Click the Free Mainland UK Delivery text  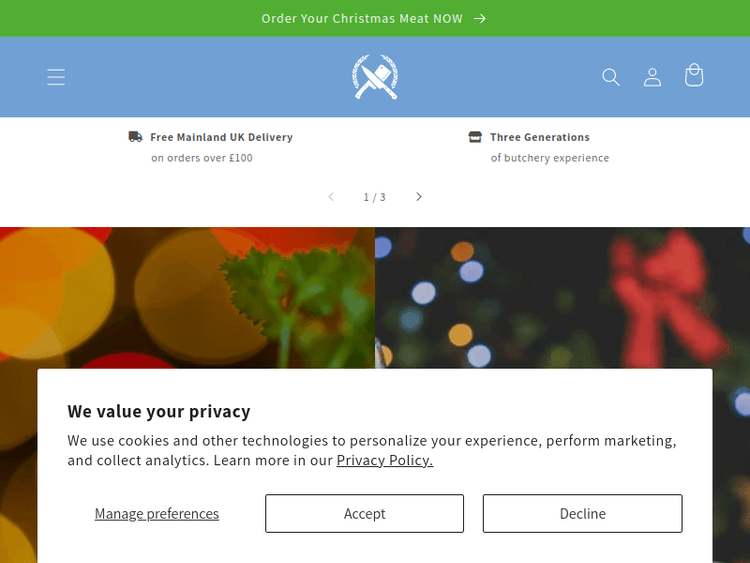[221, 137]
